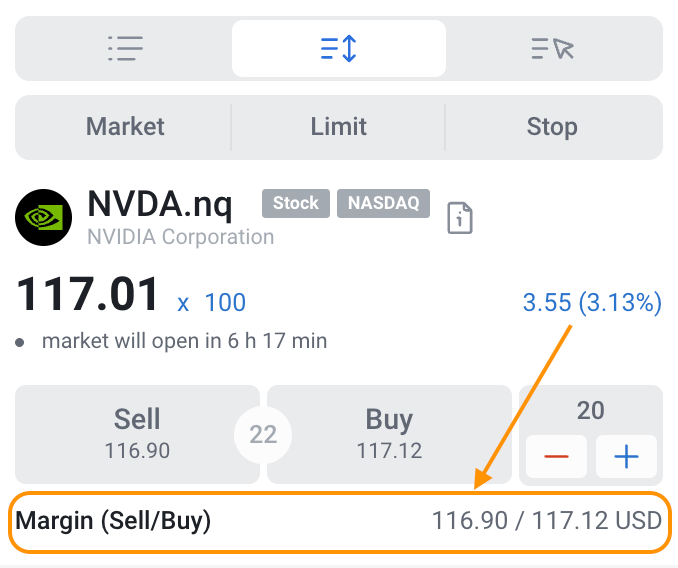678x568 pixels.
Task: Open the instrument info document icon
Action: coord(460,217)
